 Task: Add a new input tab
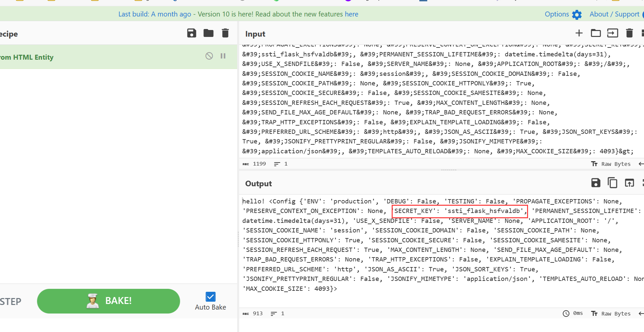coord(579,33)
